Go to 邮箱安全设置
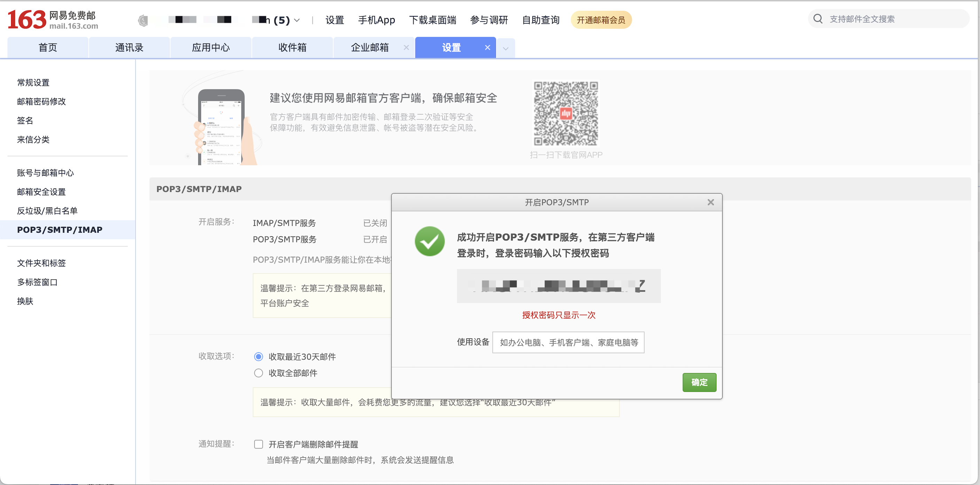This screenshot has height=485, width=980. coord(41,192)
